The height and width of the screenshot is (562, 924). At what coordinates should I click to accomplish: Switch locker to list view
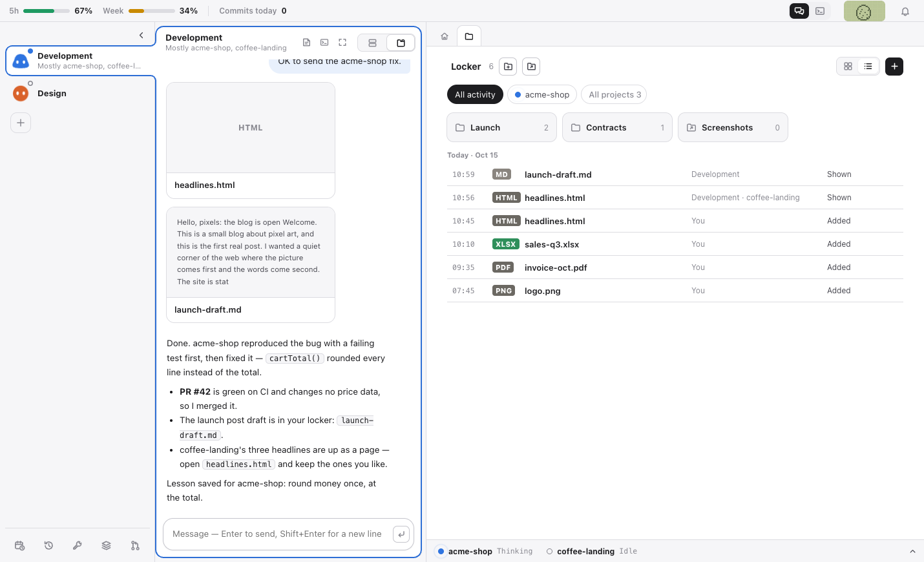[x=868, y=67]
